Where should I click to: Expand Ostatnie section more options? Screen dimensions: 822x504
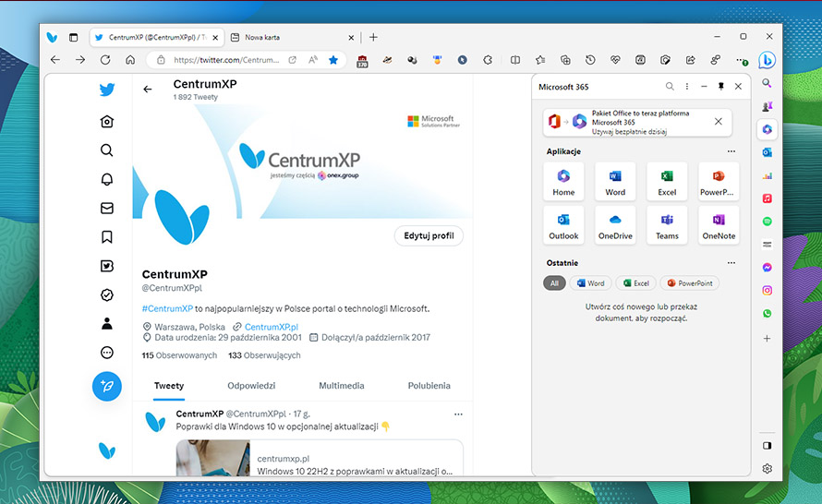click(x=731, y=263)
